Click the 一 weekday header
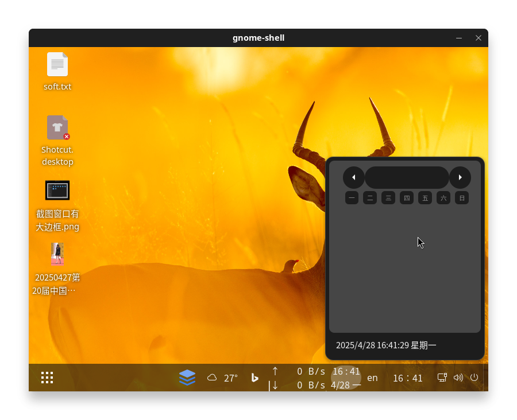Image resolution: width=517 pixels, height=420 pixels. tap(352, 198)
